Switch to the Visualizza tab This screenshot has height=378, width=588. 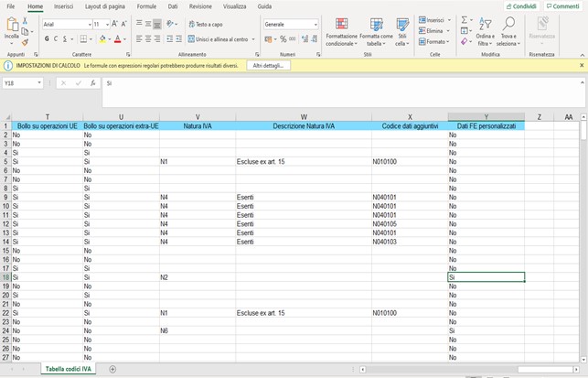pyautogui.click(x=235, y=6)
